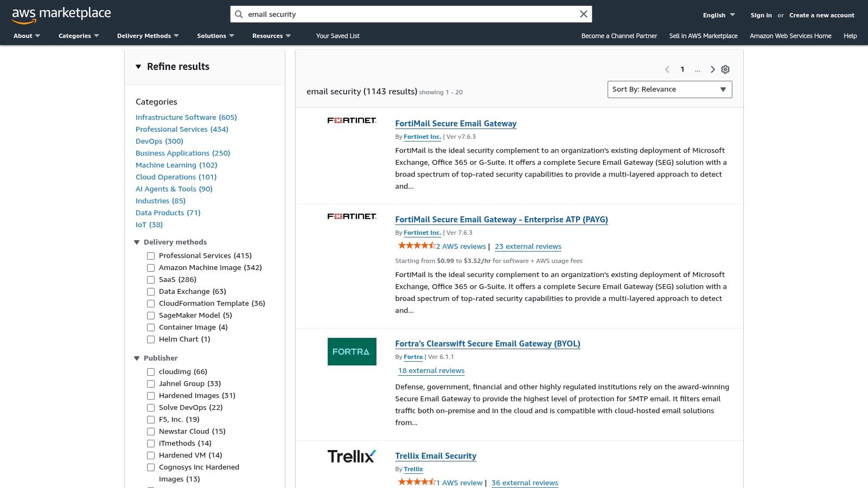Click the Trellix logo
The height and width of the screenshot is (488, 868).
(x=352, y=457)
